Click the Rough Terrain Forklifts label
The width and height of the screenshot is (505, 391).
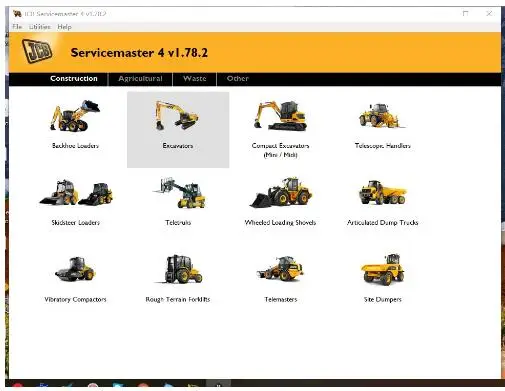click(178, 299)
